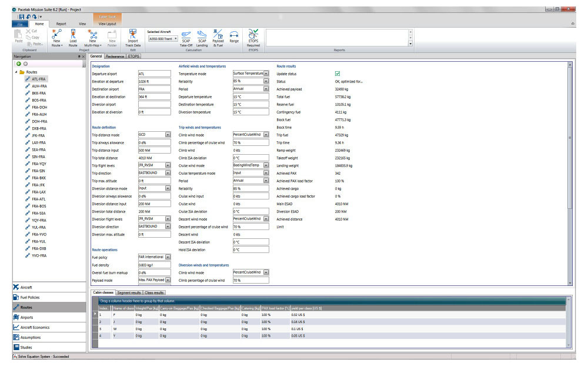588x366 pixels.
Task: Open the New Multi-Hop tool
Action: pos(93,35)
